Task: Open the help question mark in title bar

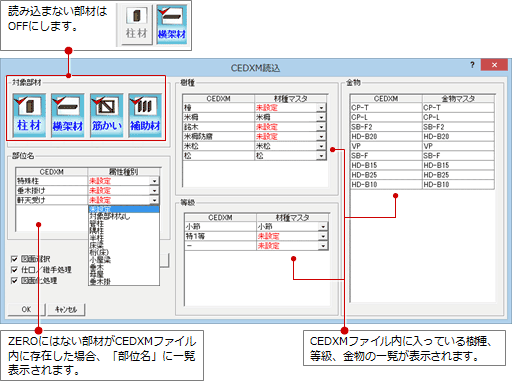Action: point(472,65)
